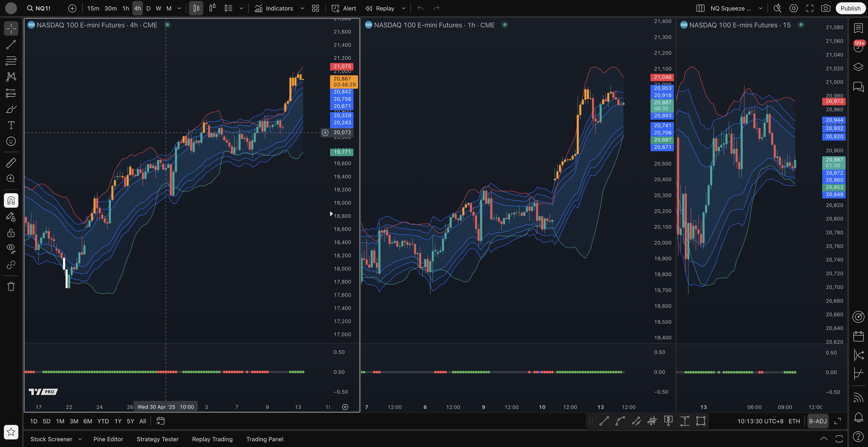Open the Fibonacci retracement tool
This screenshot has width=868, height=447.
coord(11,61)
